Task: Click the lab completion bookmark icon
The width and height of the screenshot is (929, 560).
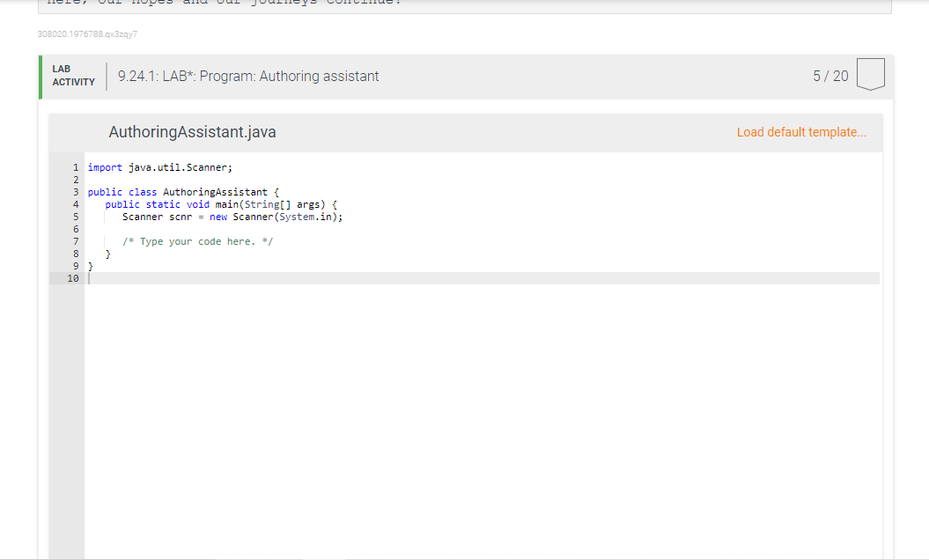Action: click(x=870, y=75)
